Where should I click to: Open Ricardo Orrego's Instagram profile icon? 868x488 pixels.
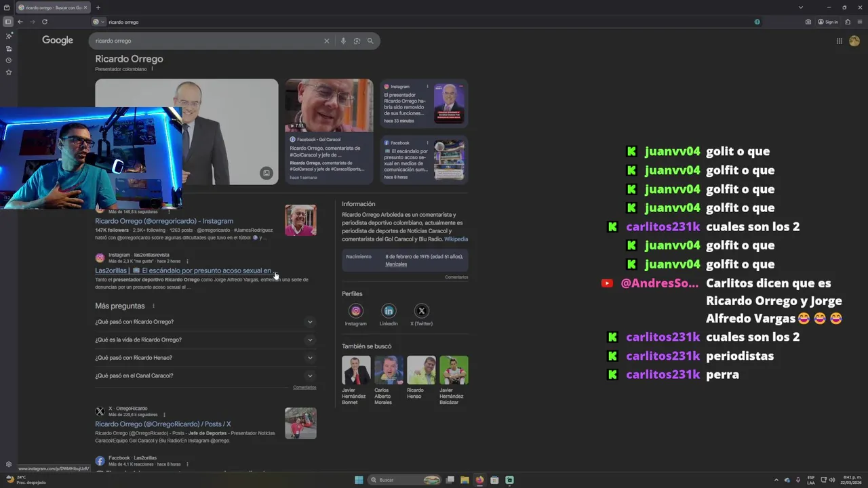point(355,311)
